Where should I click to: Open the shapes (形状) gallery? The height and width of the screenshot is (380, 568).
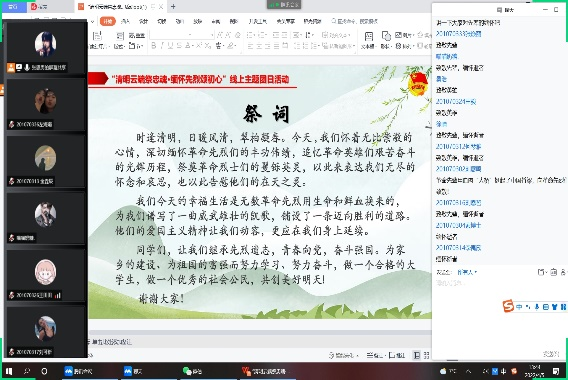coord(386,40)
